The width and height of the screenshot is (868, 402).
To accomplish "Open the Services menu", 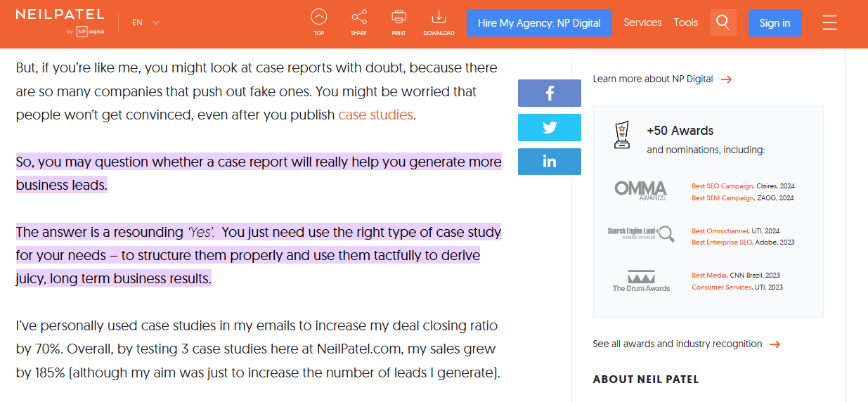I will click(642, 22).
